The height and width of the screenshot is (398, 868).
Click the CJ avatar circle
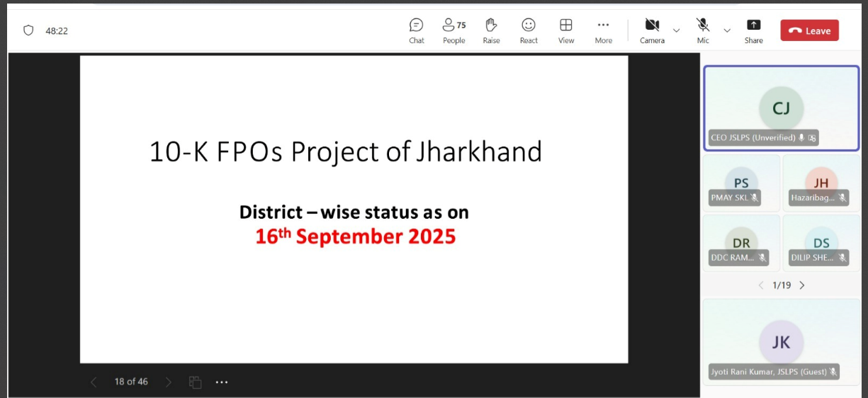[781, 108]
